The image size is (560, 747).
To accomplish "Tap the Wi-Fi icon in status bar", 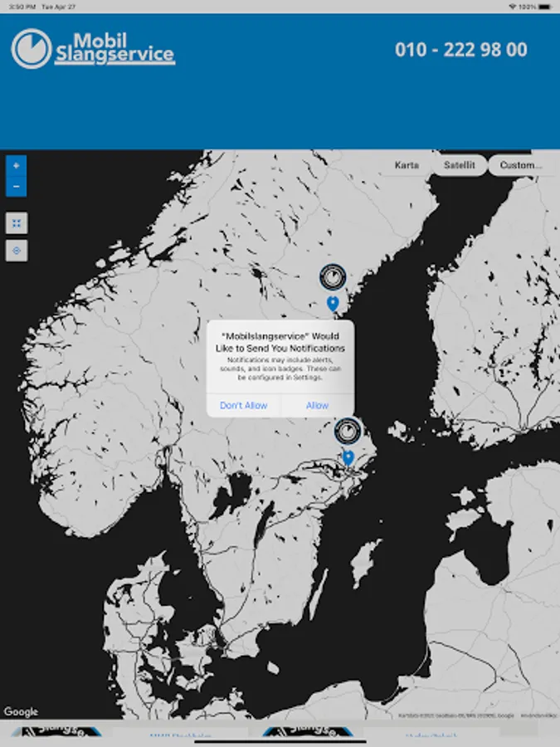I will click(513, 7).
